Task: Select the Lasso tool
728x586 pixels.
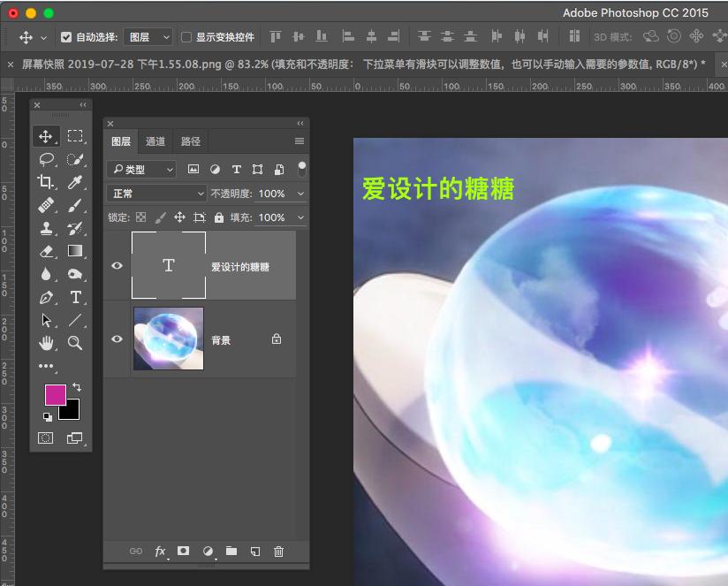Action: (47, 159)
